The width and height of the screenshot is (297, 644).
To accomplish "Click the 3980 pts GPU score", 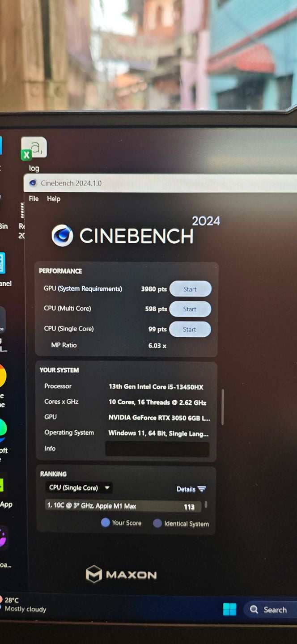I will coord(154,289).
